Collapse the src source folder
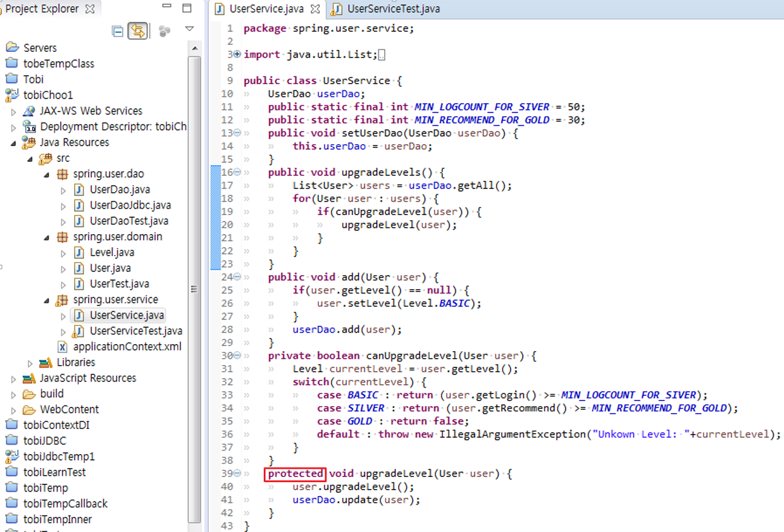 (x=30, y=159)
